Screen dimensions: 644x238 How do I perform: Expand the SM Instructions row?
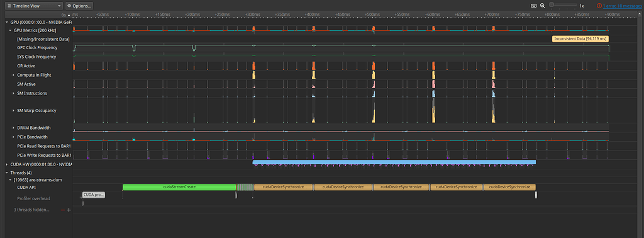[14, 93]
